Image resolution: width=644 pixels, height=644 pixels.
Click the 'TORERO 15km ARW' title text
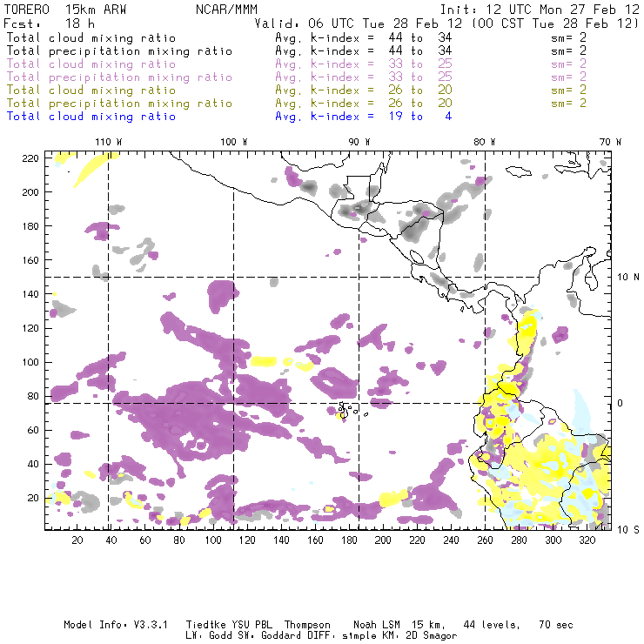coord(65,10)
